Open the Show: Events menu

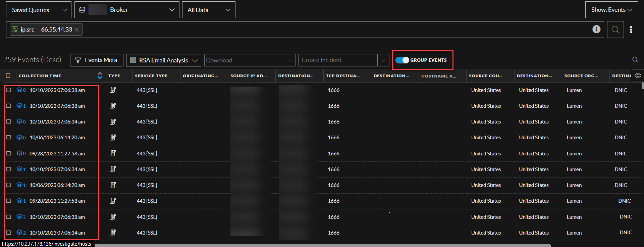pyautogui.click(x=611, y=10)
